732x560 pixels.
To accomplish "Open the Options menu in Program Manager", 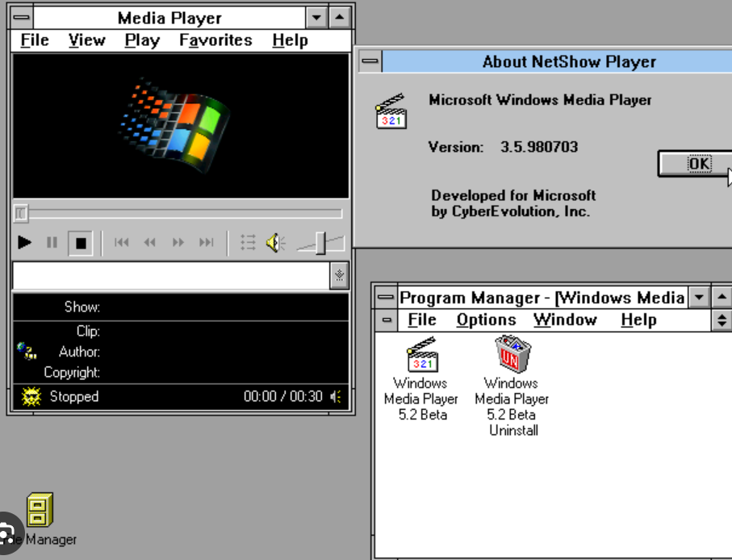I will pos(486,320).
